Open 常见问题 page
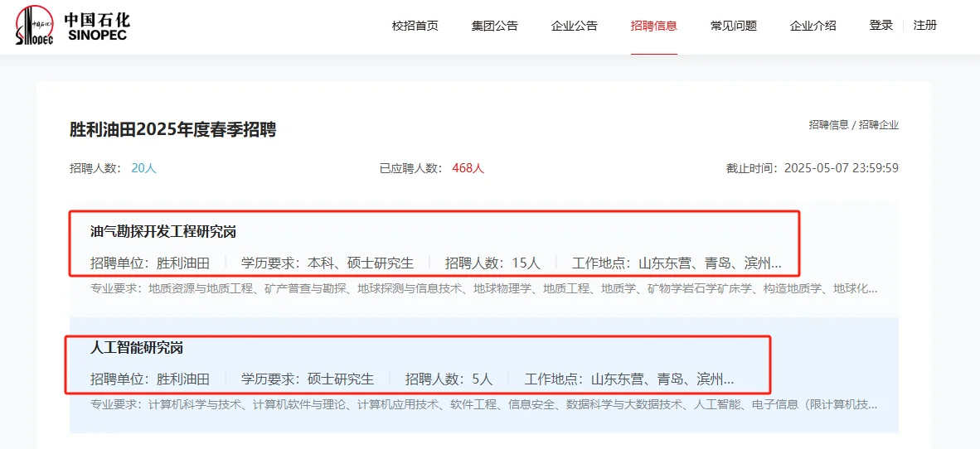The height and width of the screenshot is (449, 980). click(734, 27)
